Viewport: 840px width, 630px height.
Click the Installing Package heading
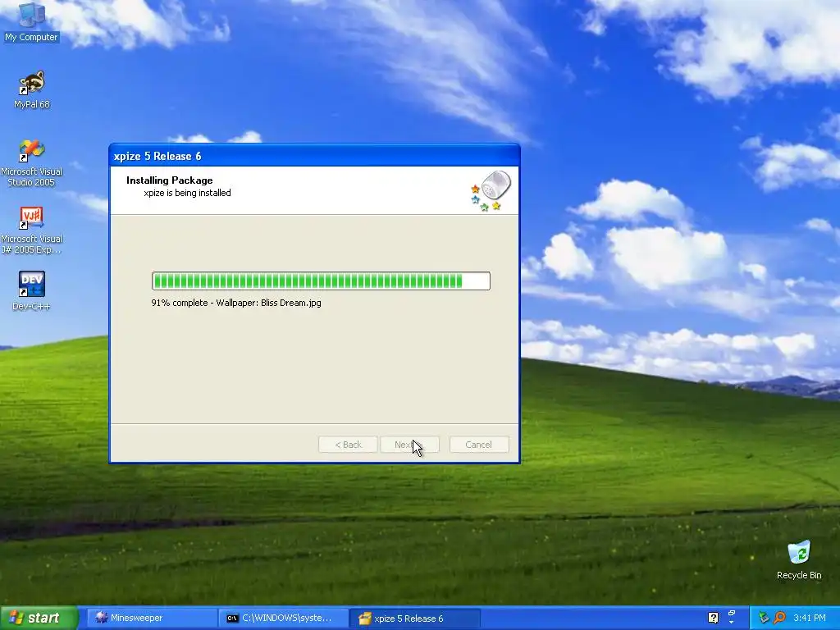[x=169, y=180]
